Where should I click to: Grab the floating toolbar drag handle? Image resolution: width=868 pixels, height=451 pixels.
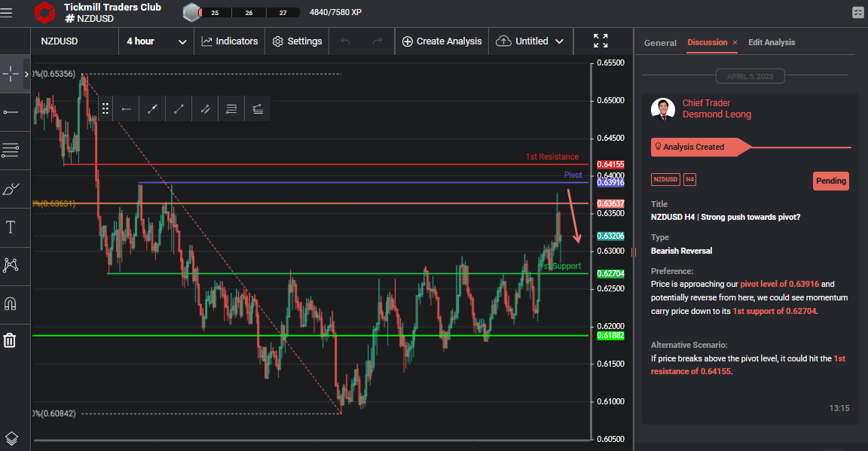(x=105, y=109)
